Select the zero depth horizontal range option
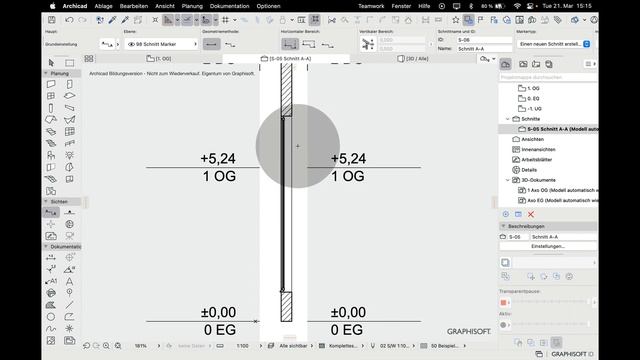640x360 pixels. (327, 44)
